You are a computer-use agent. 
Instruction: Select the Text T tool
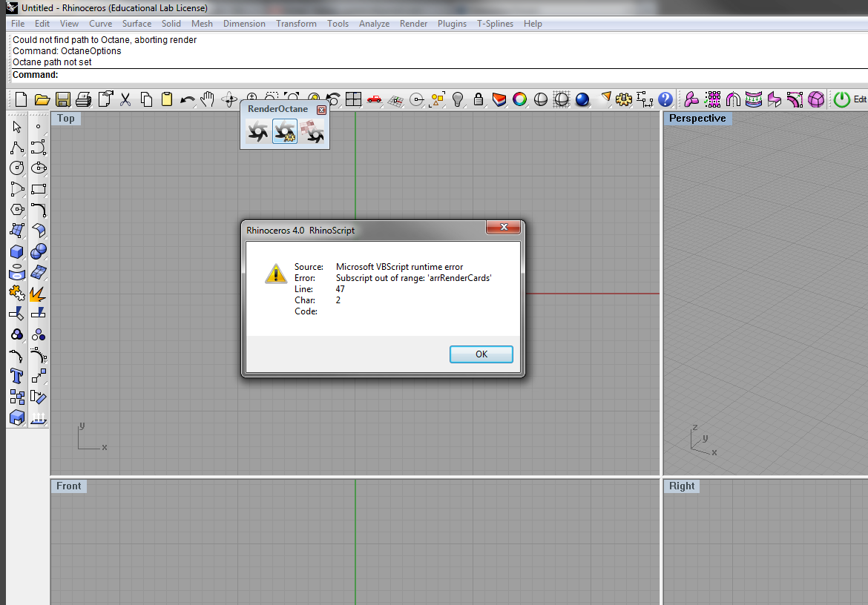[x=17, y=377]
